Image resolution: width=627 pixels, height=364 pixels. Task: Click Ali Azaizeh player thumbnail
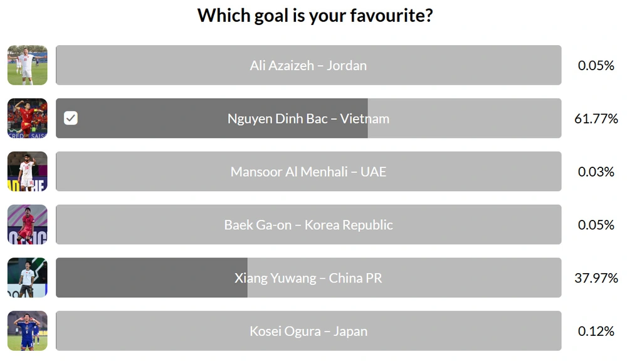27,65
